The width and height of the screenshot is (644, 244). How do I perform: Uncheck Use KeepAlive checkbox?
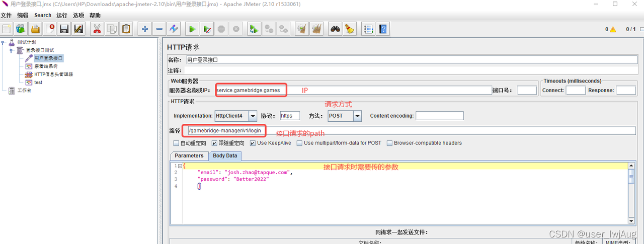pos(253,143)
